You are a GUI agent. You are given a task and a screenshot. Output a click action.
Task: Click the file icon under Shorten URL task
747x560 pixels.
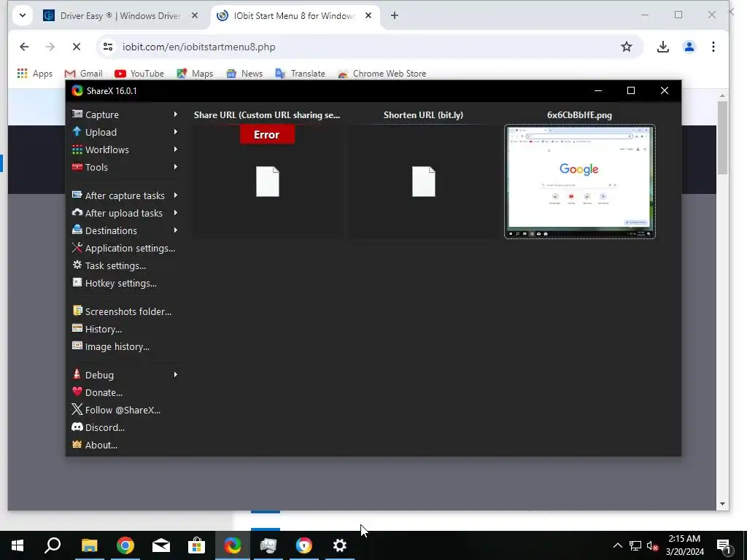coord(424,182)
